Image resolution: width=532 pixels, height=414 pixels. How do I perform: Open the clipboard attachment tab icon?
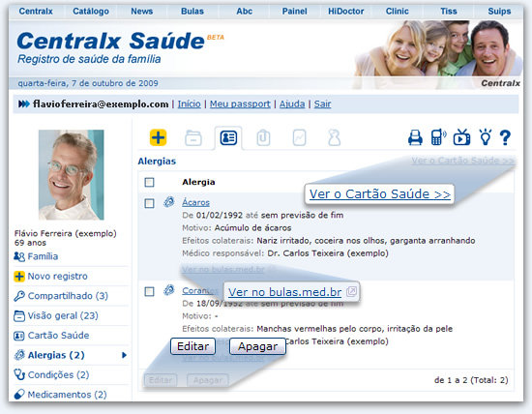(263, 138)
